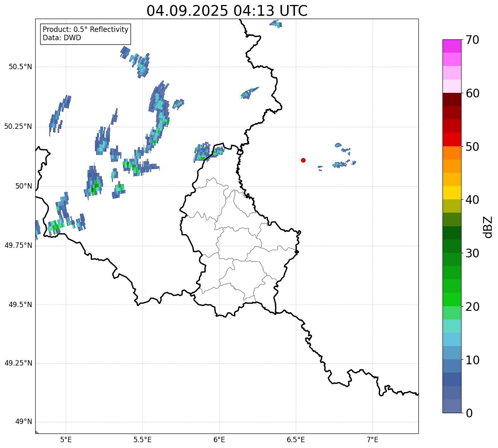Screen dimensions: 498x448
Task: Select the 6.5°E longitude label
Action: [296, 440]
